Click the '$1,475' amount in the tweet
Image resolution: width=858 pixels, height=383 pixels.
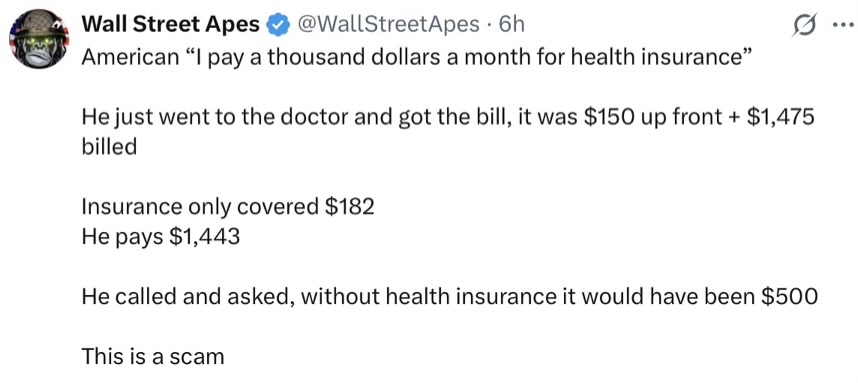[x=774, y=118]
